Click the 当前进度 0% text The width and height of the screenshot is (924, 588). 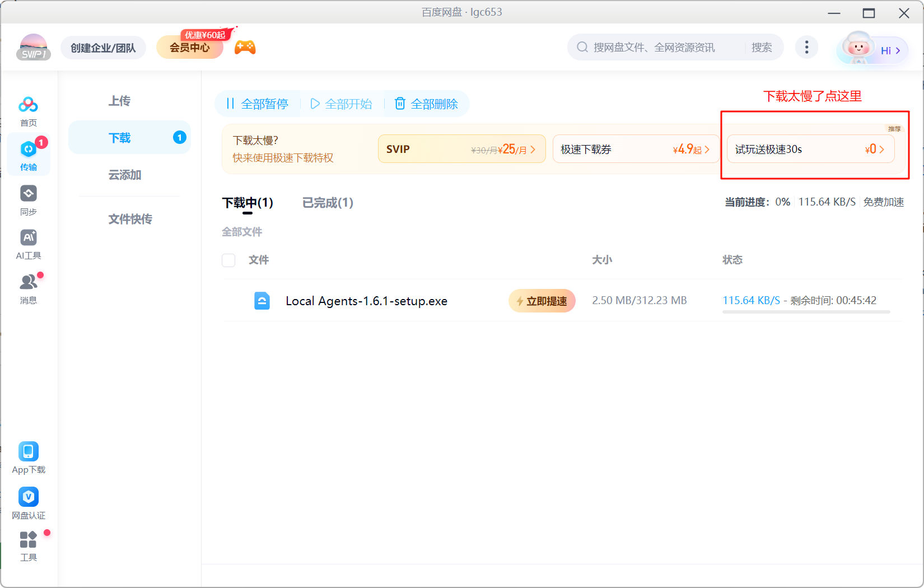[757, 202]
